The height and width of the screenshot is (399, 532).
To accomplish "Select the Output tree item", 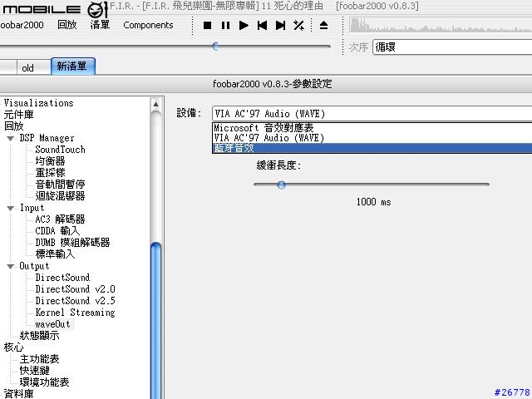I will [x=34, y=266].
